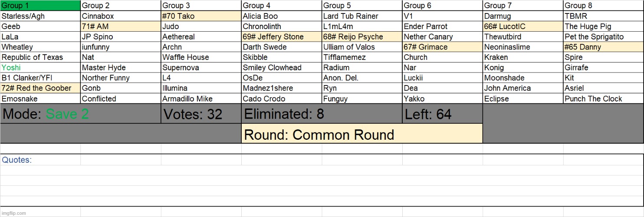Click the highlighted #70 Tako cell
This screenshot has width=644, height=217.
(201, 16)
